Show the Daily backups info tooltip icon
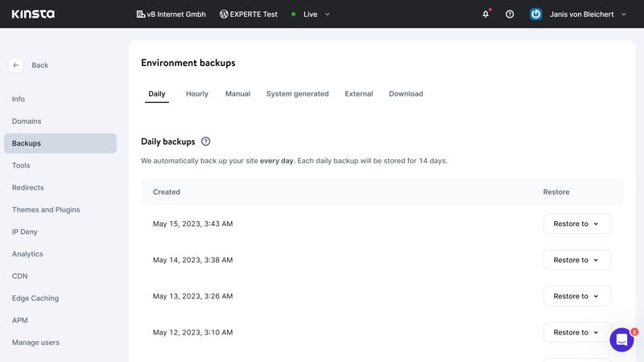Screen dimensions: 644x362 206,142
